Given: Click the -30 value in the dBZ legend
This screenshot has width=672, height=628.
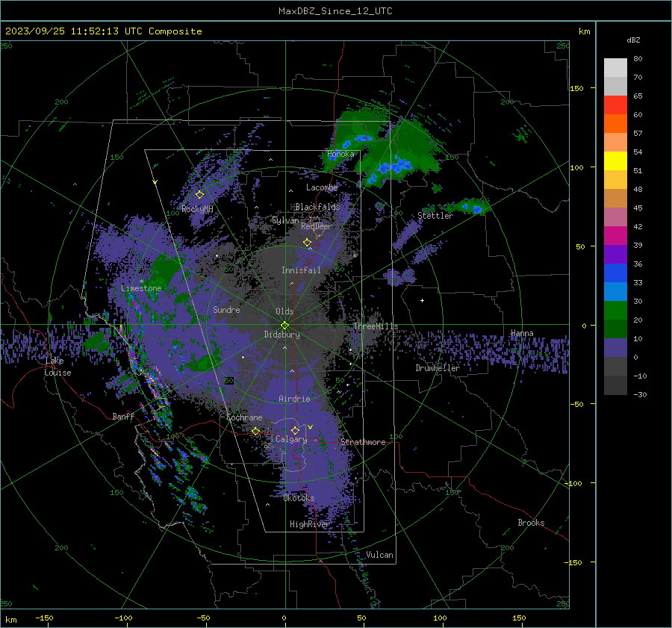Looking at the screenshot, I should [640, 394].
